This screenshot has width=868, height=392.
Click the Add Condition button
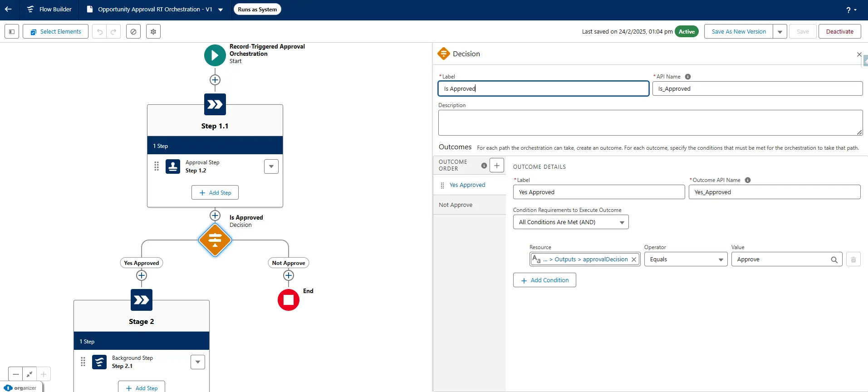[x=544, y=280]
